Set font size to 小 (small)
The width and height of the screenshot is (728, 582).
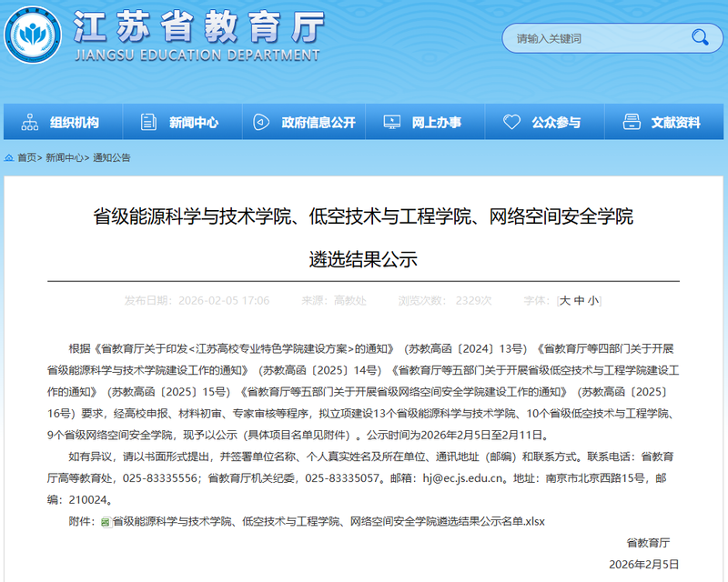(593, 301)
